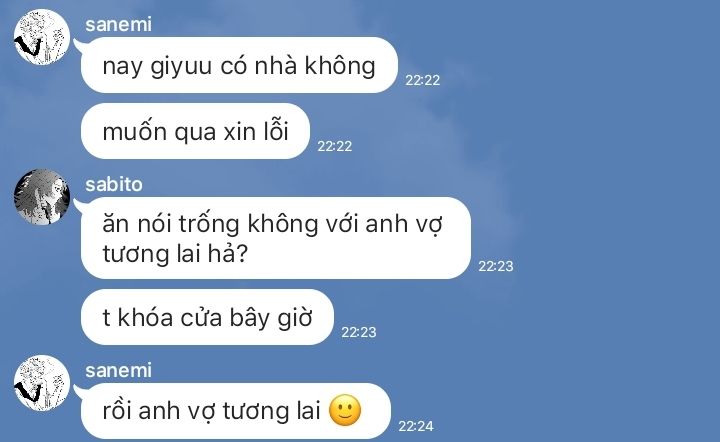Click the 22:22 timestamp beside 'muốn qua xin lỗi'
720x442 pixels.
point(335,146)
